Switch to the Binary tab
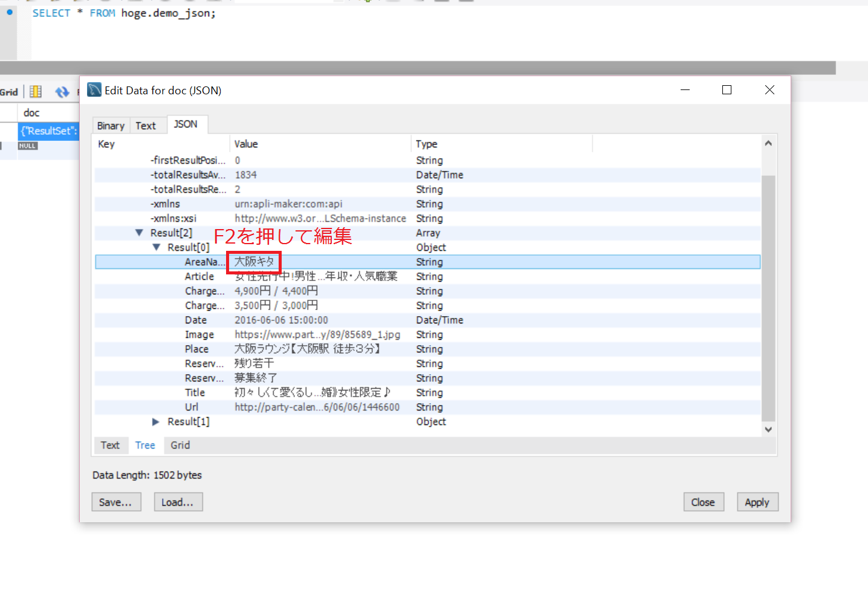The height and width of the screenshot is (602, 868). tap(111, 126)
